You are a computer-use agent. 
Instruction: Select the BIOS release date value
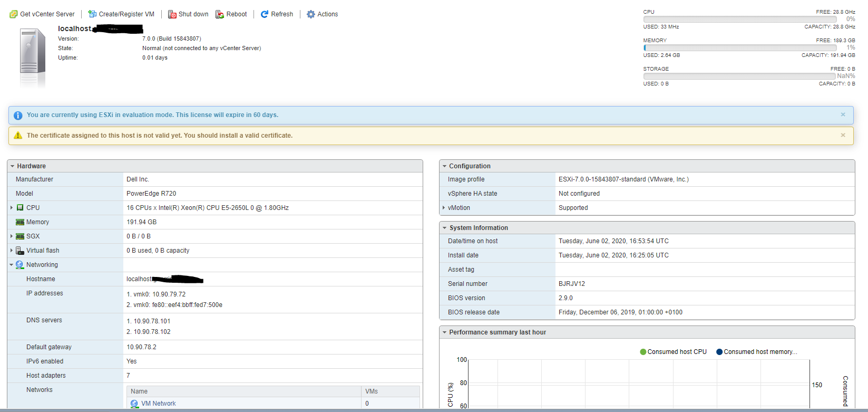[x=620, y=312]
